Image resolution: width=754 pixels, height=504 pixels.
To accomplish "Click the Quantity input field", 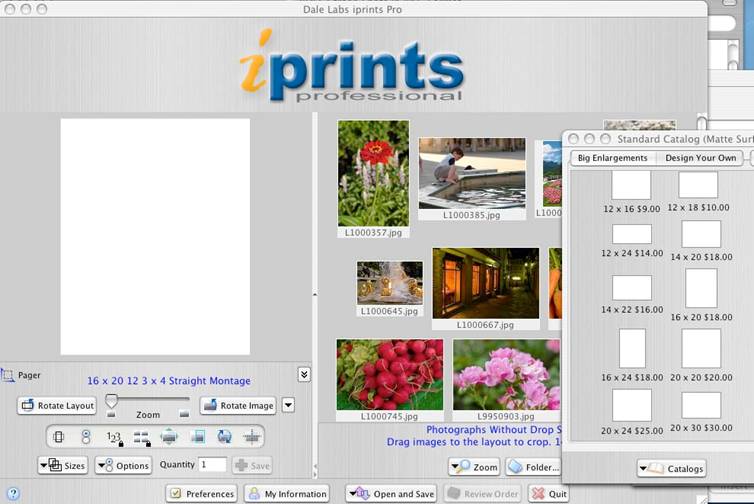I will pyautogui.click(x=212, y=465).
